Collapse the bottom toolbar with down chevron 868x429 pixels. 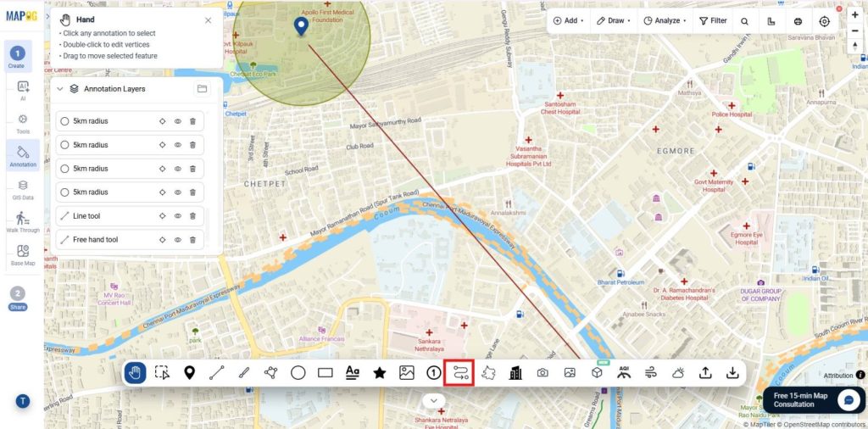point(433,400)
